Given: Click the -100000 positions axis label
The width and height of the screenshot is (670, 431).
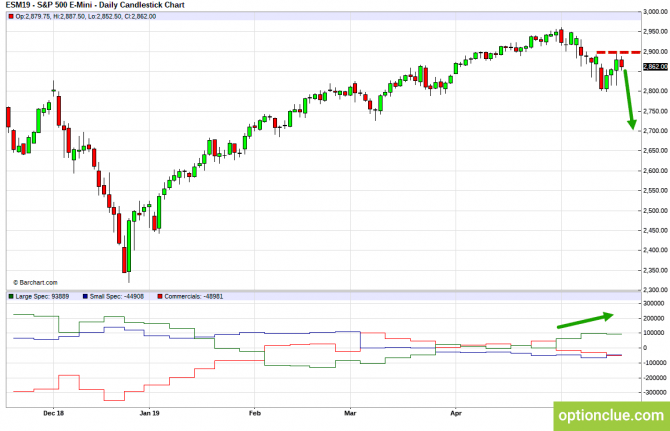Looking at the screenshot, I should click(x=655, y=363).
